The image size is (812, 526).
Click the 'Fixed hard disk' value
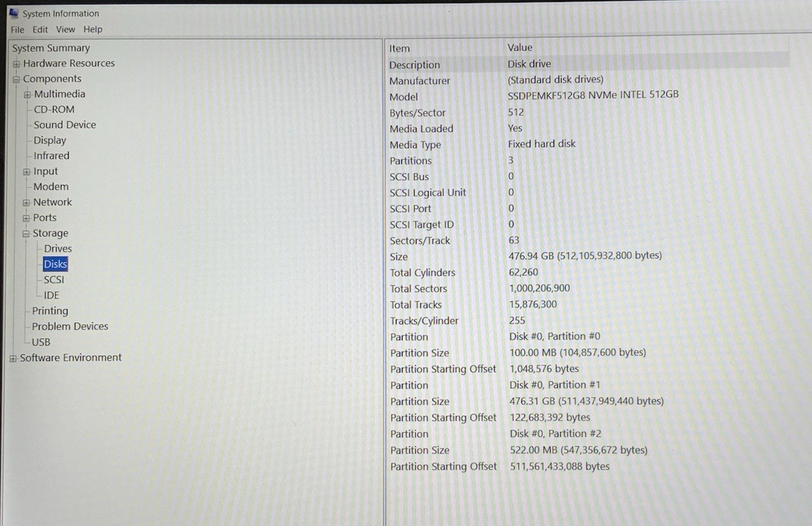[x=542, y=144]
